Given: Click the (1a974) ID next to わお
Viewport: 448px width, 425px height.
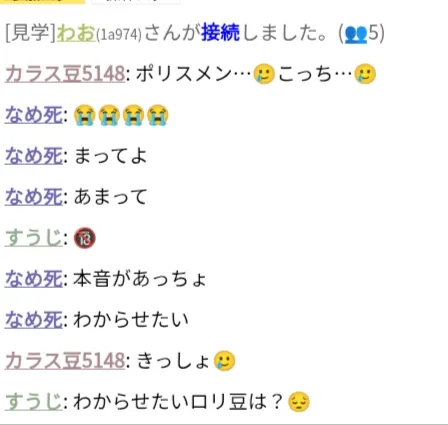Looking at the screenshot, I should 119,35.
